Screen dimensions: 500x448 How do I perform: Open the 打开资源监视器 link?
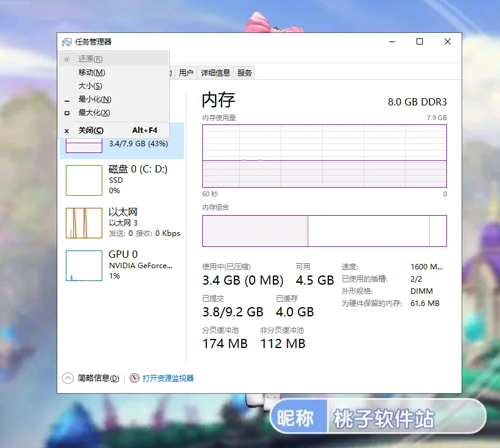(168, 378)
